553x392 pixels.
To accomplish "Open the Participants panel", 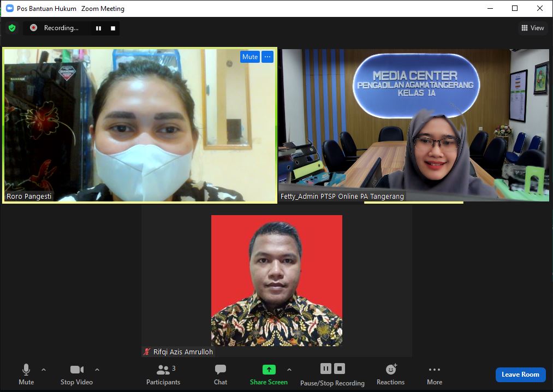I will coord(163,374).
